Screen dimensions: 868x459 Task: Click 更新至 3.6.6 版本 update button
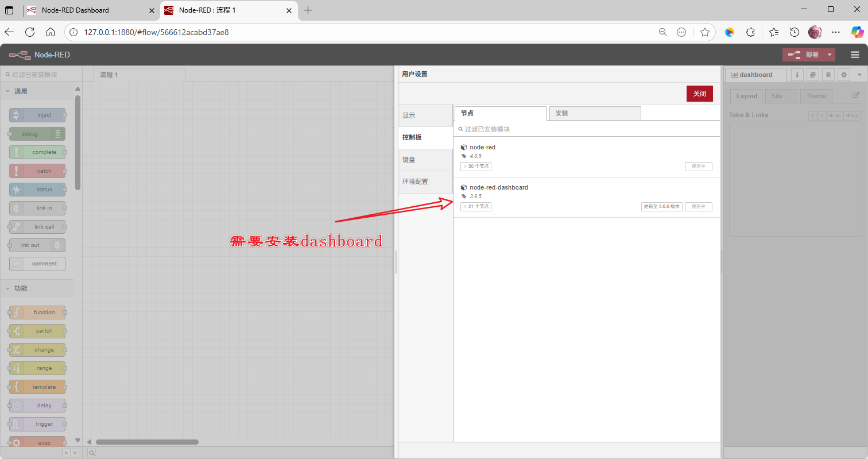click(x=661, y=207)
